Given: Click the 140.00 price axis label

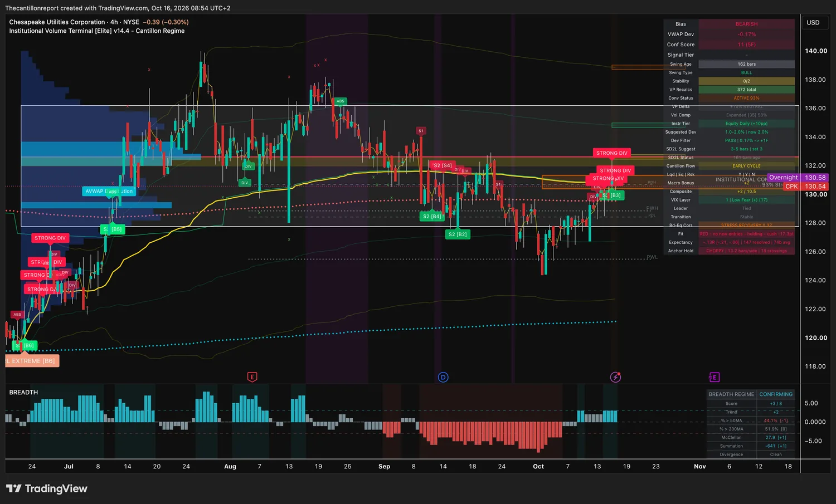Looking at the screenshot, I should [x=816, y=51].
